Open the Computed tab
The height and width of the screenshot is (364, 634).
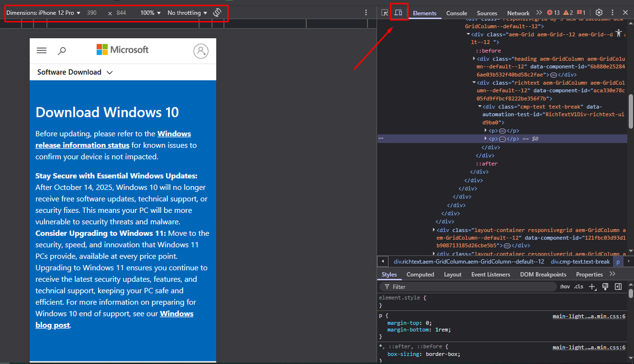pos(420,274)
